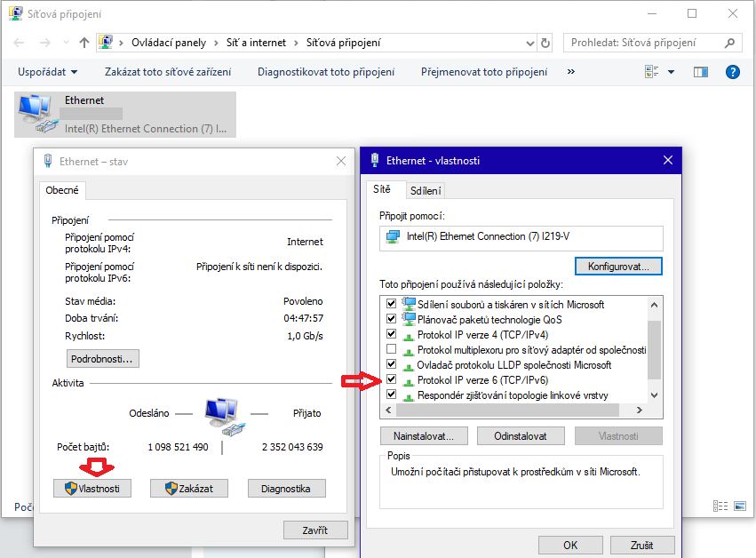
Task: Open Podrobnosti button
Action: tap(102, 359)
